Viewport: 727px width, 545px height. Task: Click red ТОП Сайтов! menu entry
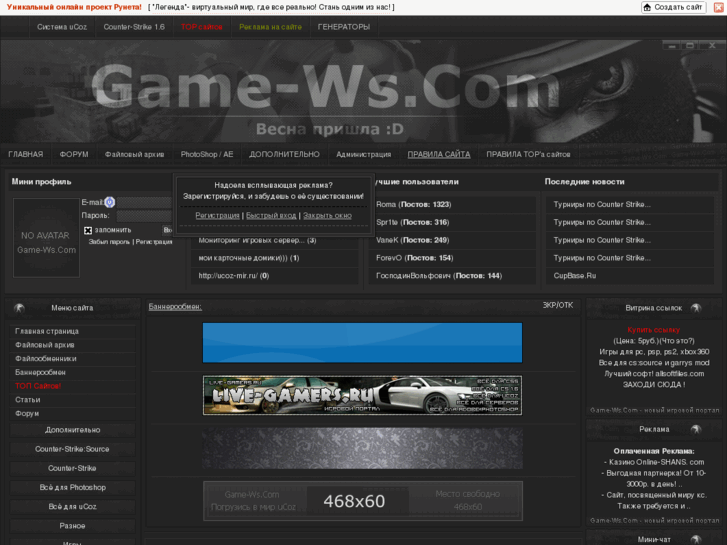pyautogui.click(x=38, y=386)
